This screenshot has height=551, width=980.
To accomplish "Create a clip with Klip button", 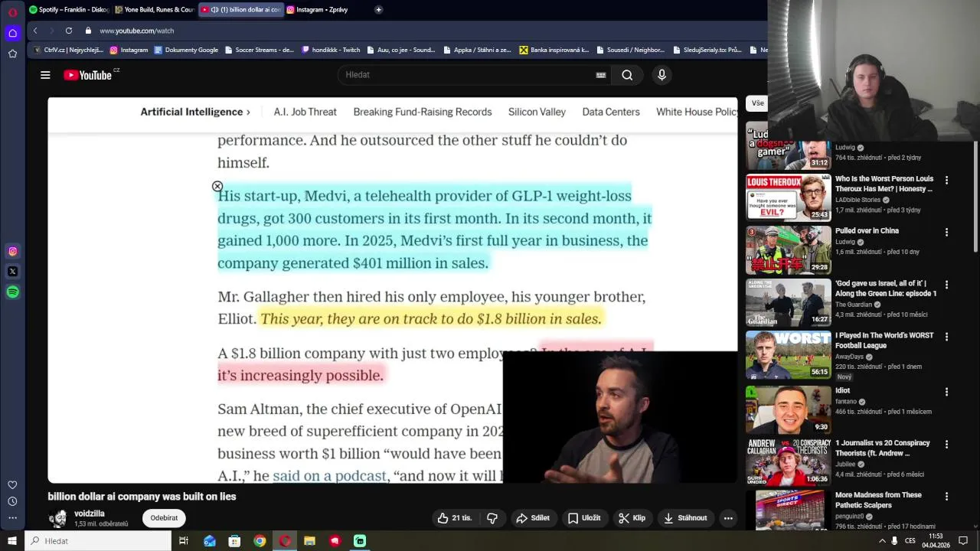I will click(632, 518).
